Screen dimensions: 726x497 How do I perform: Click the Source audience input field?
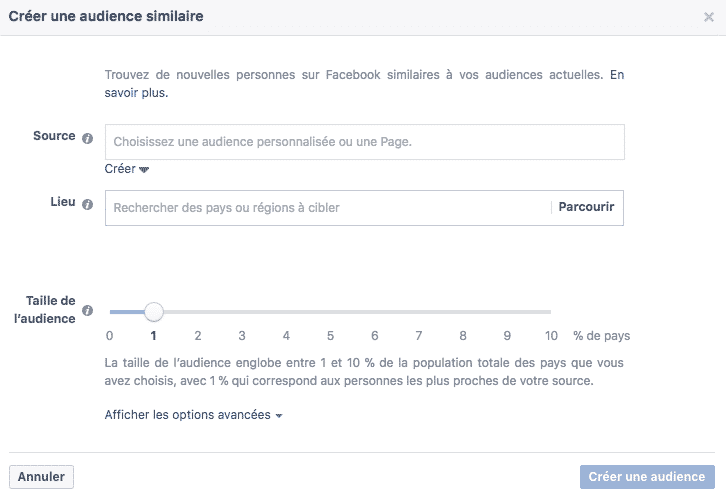coord(364,142)
